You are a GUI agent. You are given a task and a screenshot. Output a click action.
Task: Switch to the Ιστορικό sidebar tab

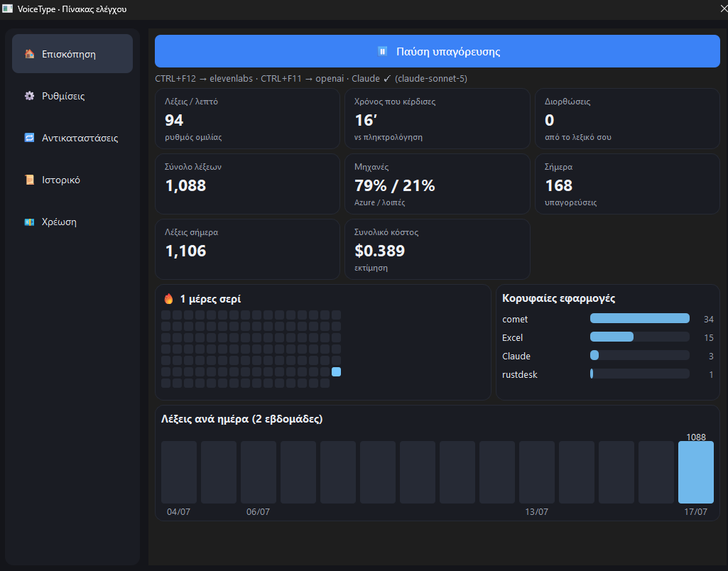click(72, 180)
